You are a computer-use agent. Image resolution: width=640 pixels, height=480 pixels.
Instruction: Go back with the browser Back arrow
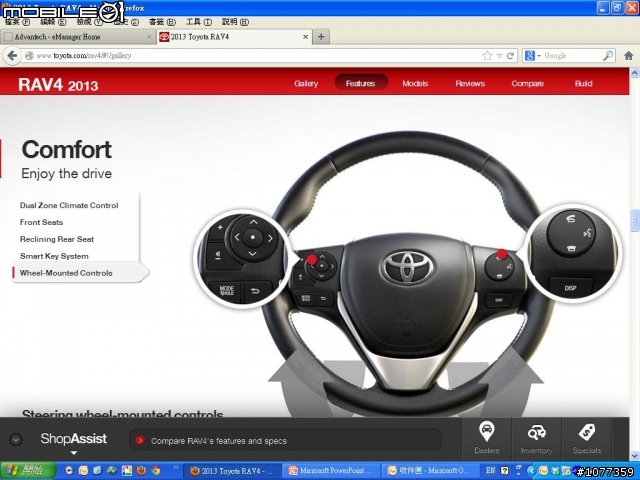12,56
